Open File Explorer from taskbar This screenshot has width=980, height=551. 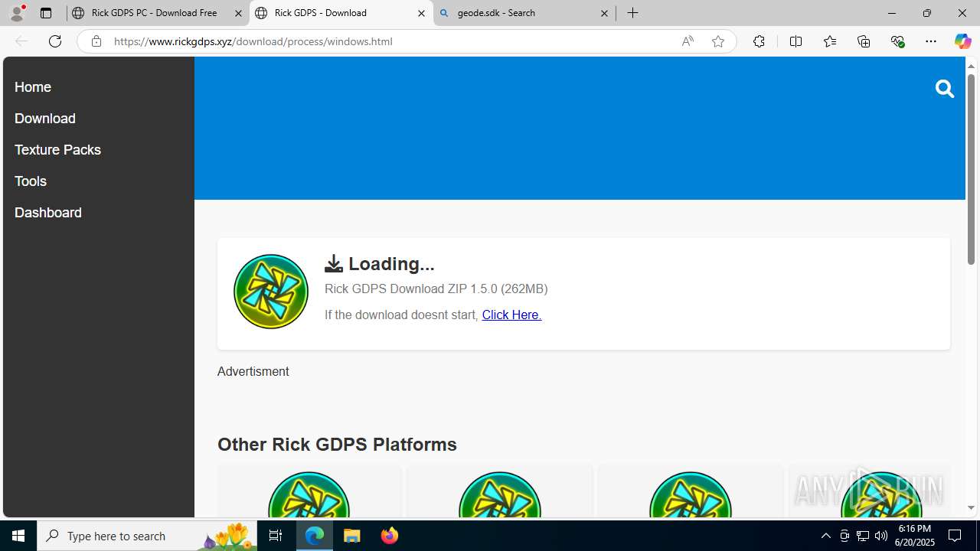pyautogui.click(x=352, y=536)
